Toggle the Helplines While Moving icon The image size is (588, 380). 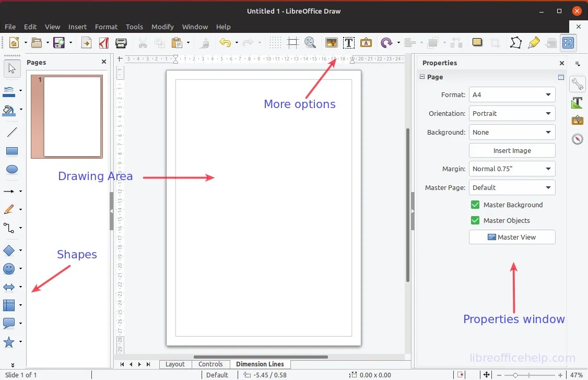point(292,43)
